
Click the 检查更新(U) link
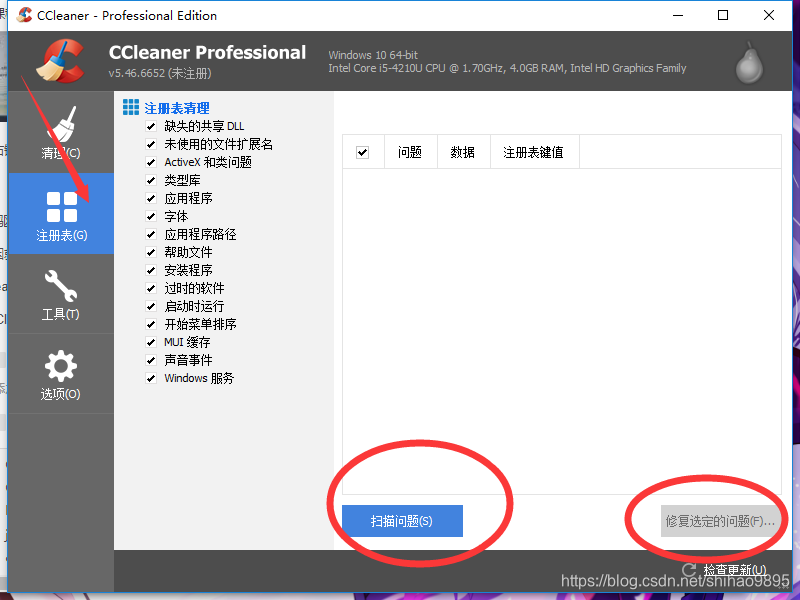tap(735, 570)
